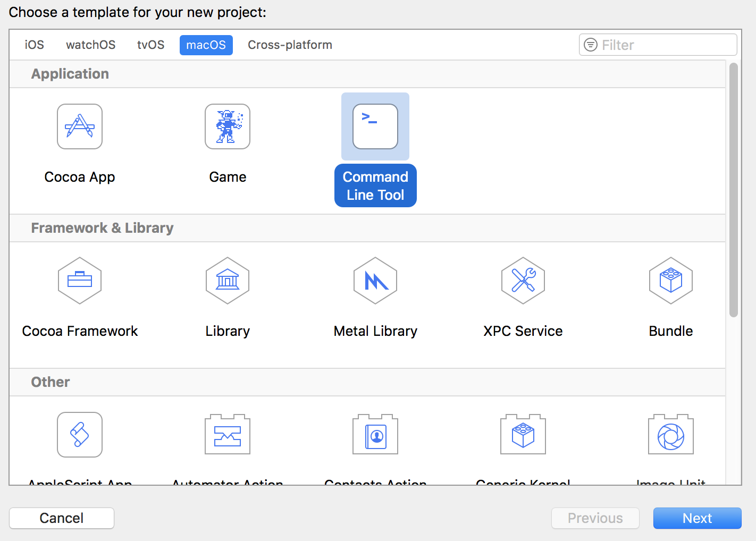Click the filter icon in search field
756x541 pixels.
coord(591,45)
